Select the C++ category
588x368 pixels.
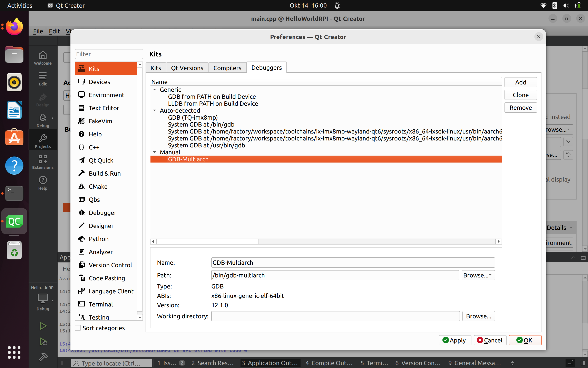(106, 147)
